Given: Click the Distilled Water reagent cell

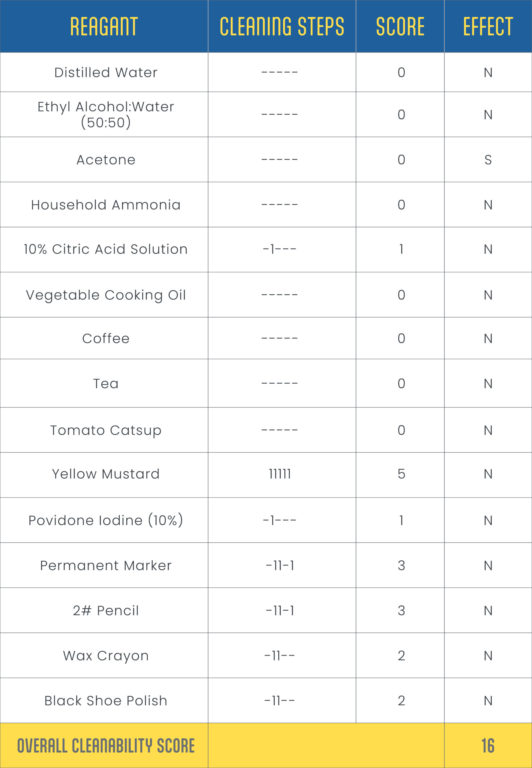Looking at the screenshot, I should tap(106, 72).
